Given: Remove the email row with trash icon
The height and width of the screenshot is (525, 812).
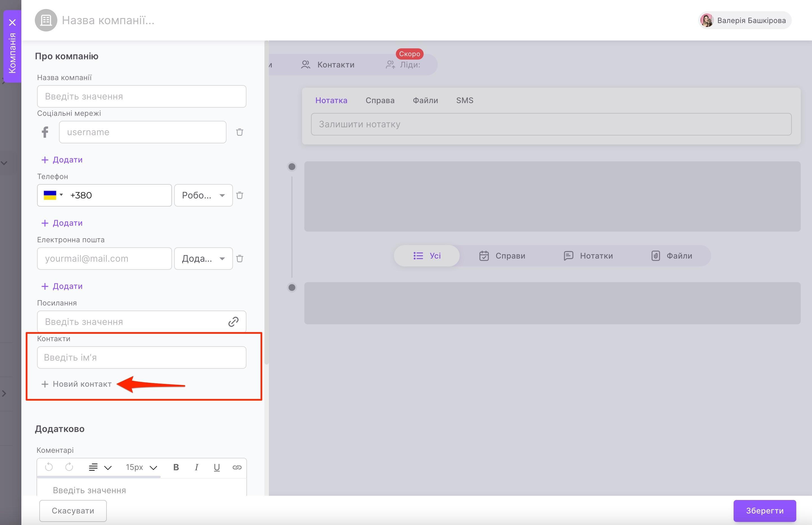Looking at the screenshot, I should 240,258.
